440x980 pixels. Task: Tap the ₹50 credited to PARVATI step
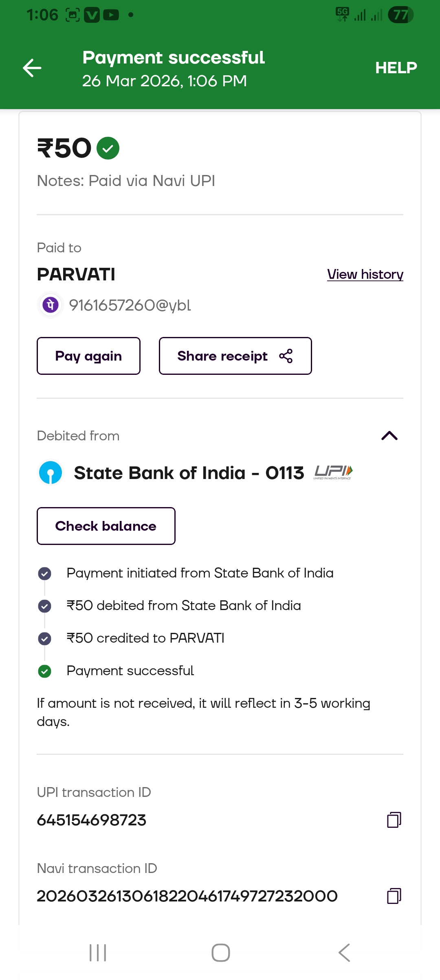coord(145,638)
